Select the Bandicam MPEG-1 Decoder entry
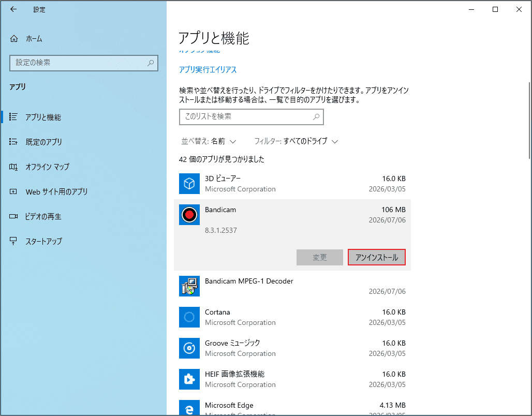This screenshot has width=532, height=416. (292, 286)
